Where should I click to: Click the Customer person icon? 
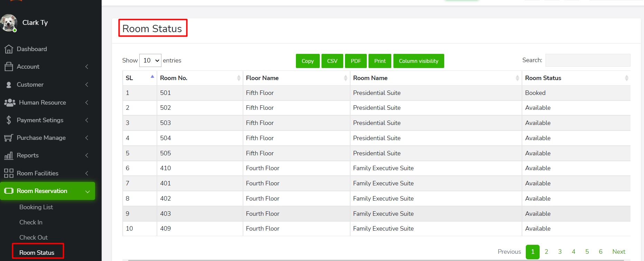point(9,85)
